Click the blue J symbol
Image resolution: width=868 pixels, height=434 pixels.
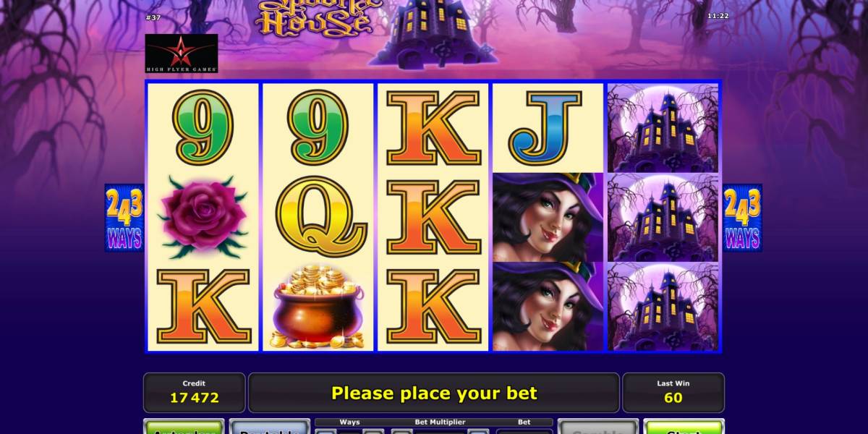point(546,128)
